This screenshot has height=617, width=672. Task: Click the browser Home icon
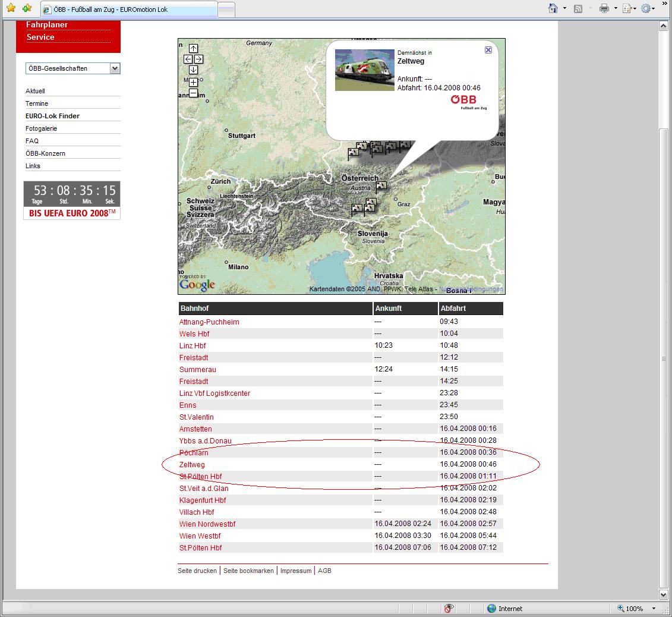coord(553,8)
